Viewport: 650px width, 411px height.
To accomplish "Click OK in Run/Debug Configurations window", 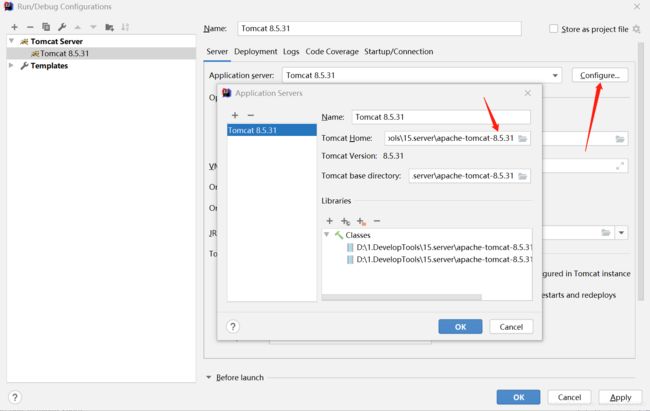I will (x=519, y=397).
